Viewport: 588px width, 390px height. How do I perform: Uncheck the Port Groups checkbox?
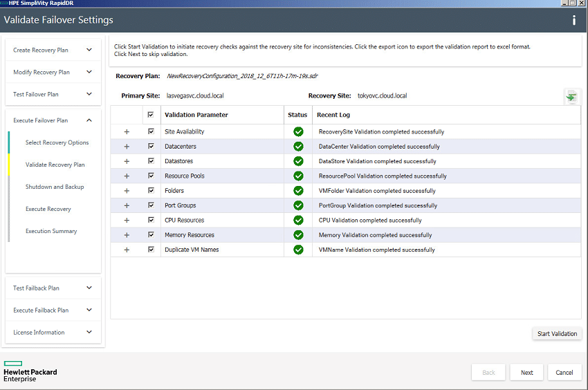151,205
